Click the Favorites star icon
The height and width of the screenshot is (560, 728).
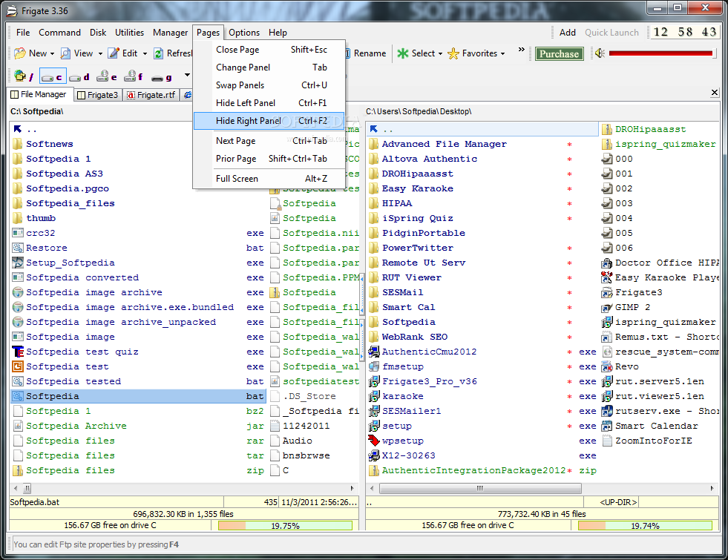453,54
